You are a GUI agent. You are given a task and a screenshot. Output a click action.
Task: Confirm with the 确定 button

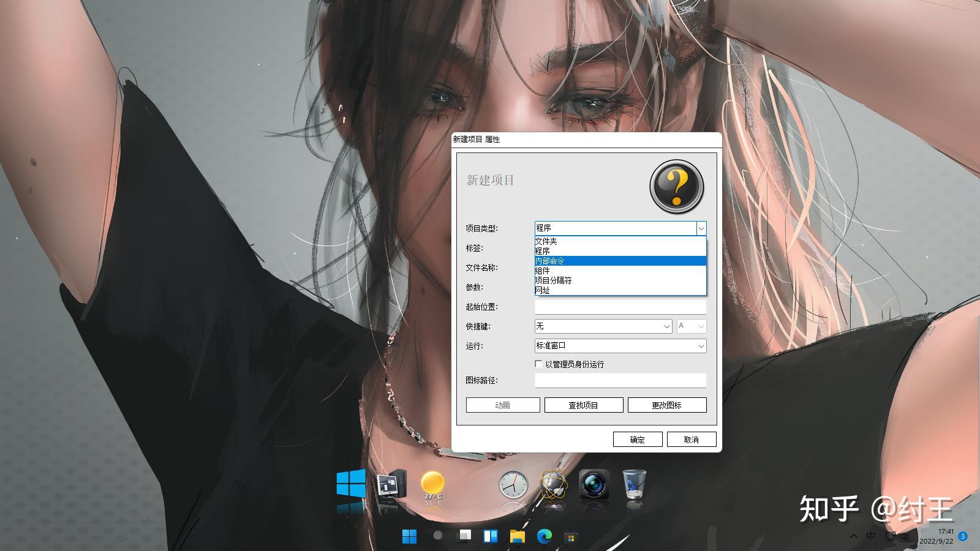638,440
